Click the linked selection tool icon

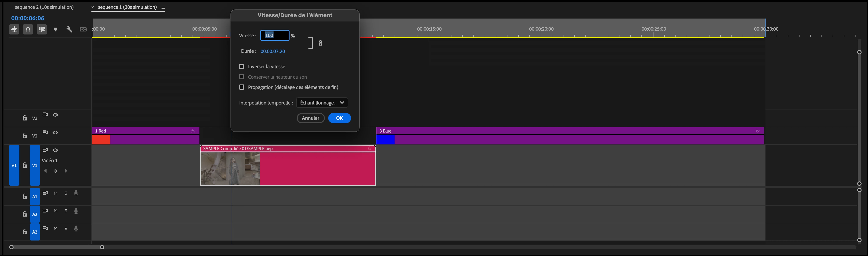(x=42, y=29)
